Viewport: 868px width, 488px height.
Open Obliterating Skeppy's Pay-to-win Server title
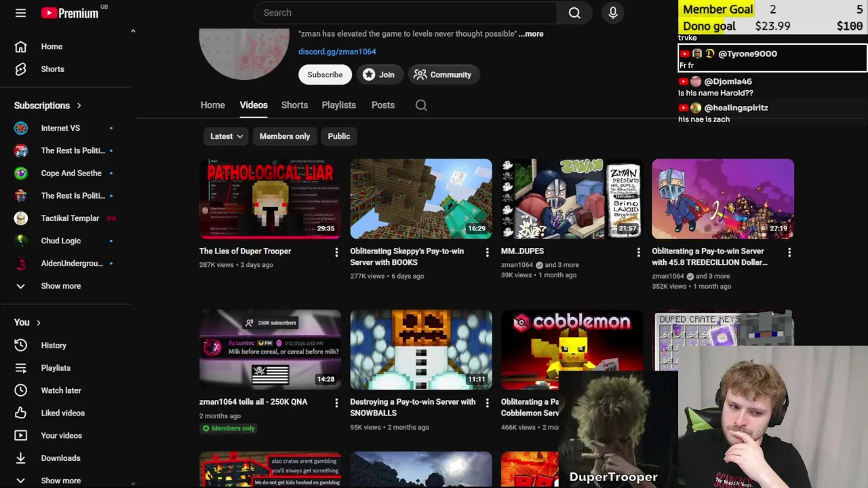[407, 257]
